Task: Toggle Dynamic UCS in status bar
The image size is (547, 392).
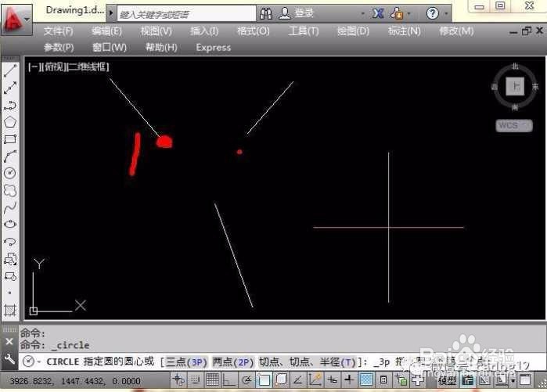Action: pyautogui.click(x=315, y=380)
